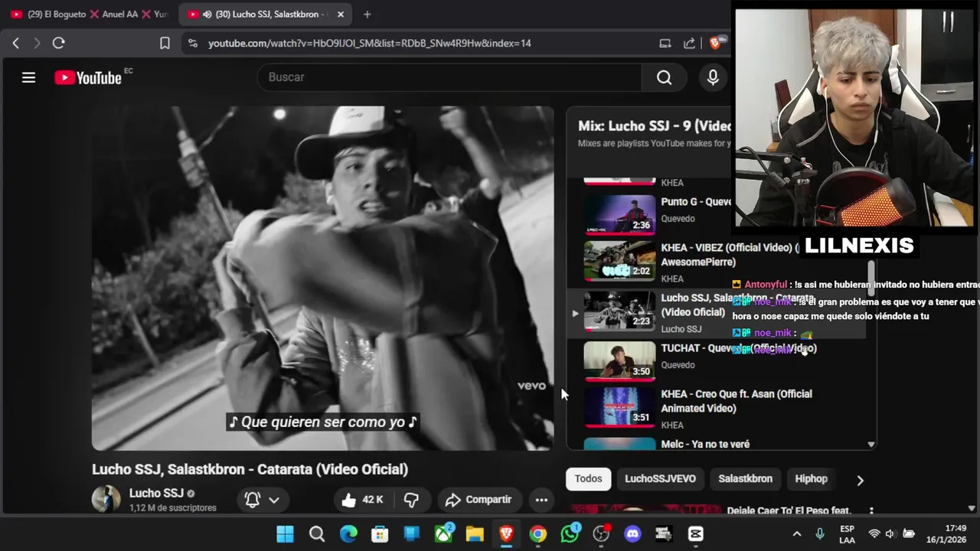Image resolution: width=980 pixels, height=551 pixels.
Task: Click the page scrollbar down arrow
Action: tap(972, 508)
